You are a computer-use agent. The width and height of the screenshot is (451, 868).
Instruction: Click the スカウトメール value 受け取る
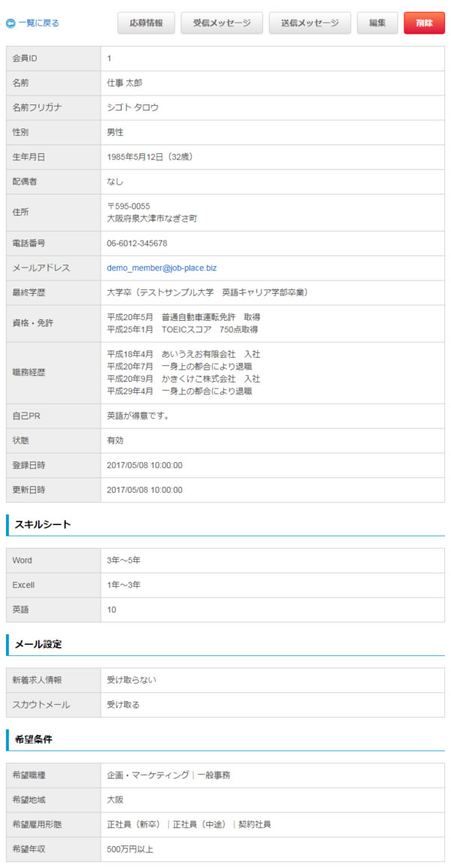click(x=123, y=705)
